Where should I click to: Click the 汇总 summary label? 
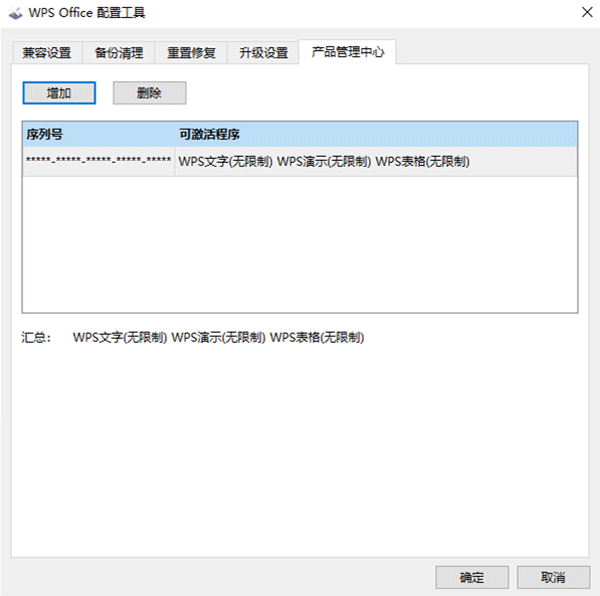[x=36, y=337]
